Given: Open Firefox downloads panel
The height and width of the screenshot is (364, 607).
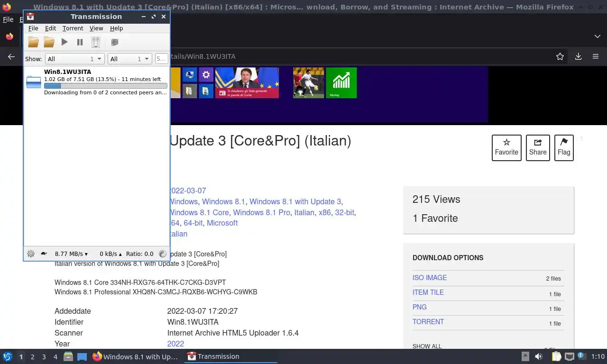Looking at the screenshot, I should point(578,56).
